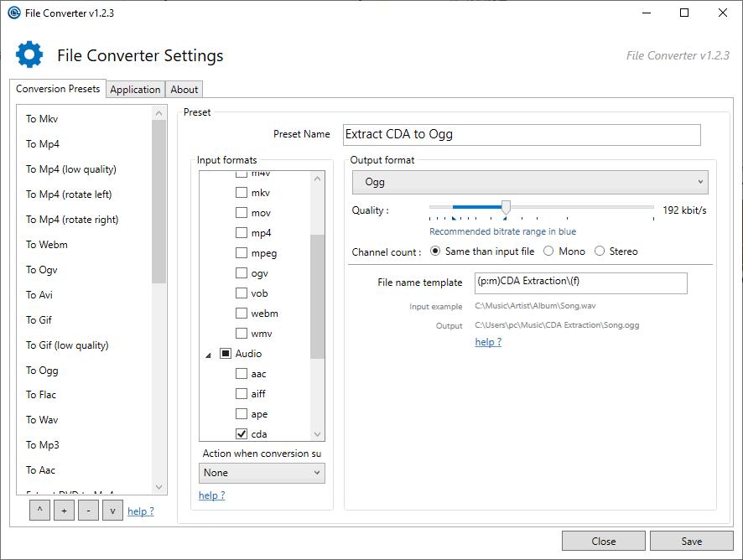743x560 pixels.
Task: Select Mono channel count
Action: 548,251
